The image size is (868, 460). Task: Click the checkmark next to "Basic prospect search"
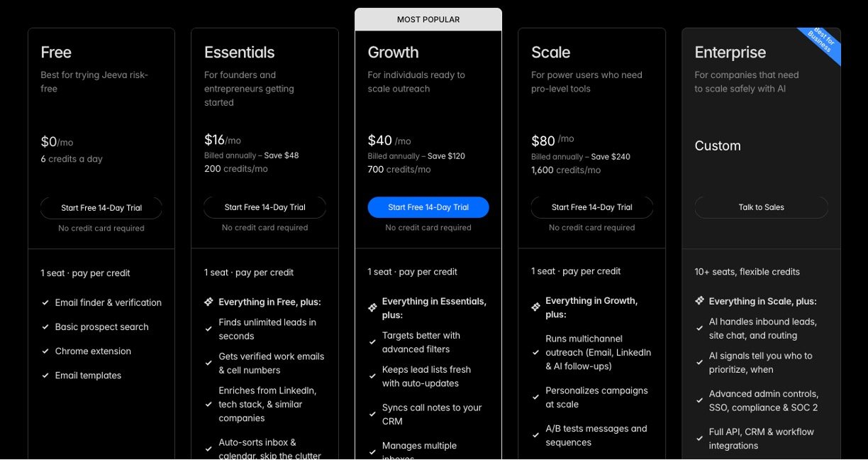(x=45, y=327)
